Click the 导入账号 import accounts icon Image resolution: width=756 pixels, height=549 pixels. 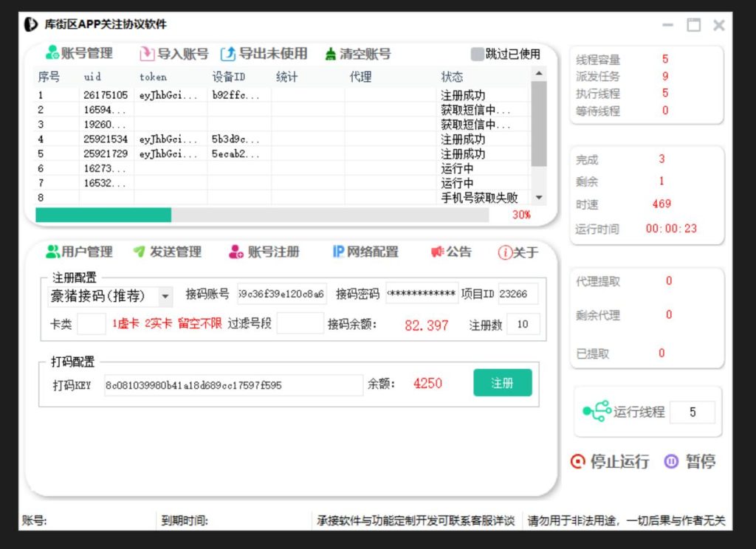(147, 54)
